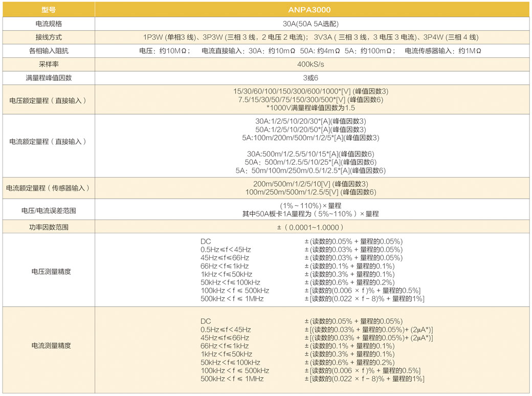
Task: Select the DC accuracy formula in 电流测量精度
Action: 353,321
